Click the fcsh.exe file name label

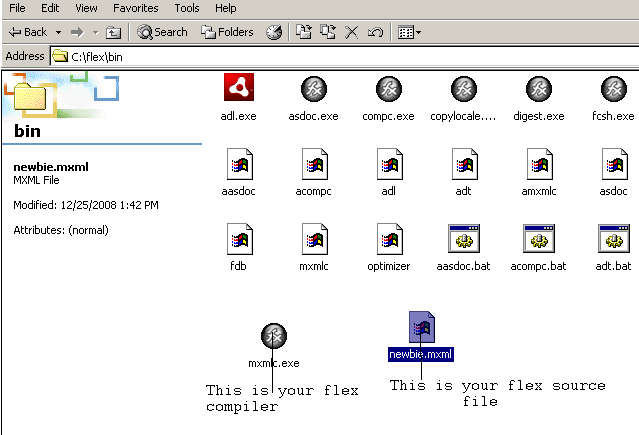(613, 116)
